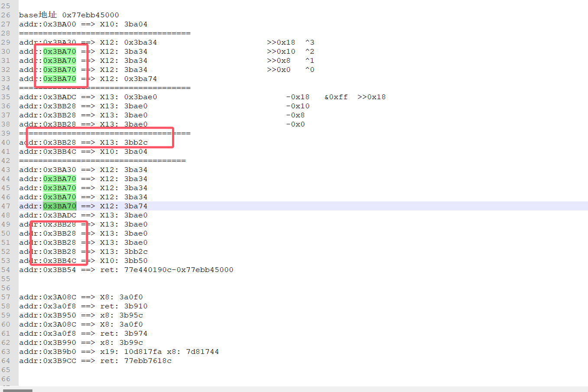The image size is (588, 392).
Task: Click the >>0x10 note on line 30
Action: pos(281,52)
